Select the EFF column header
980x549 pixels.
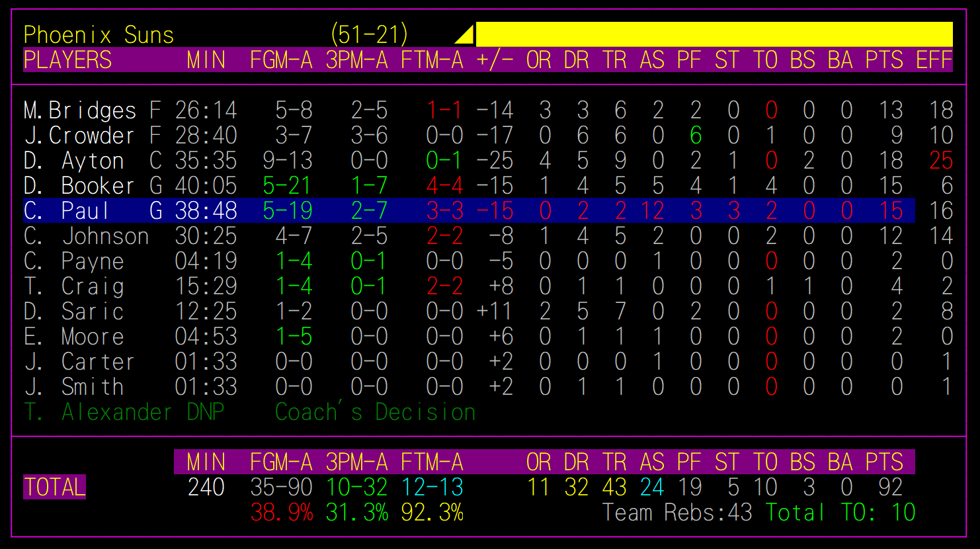[x=934, y=60]
